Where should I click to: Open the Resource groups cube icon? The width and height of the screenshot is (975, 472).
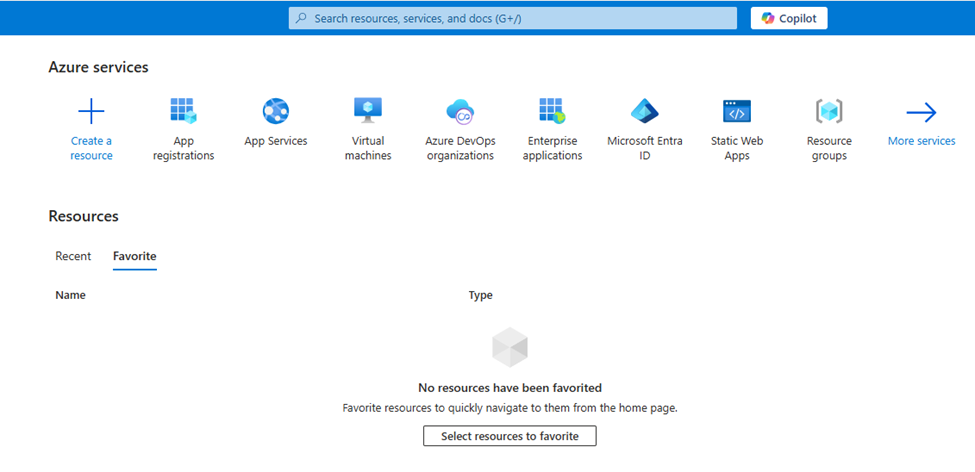[x=829, y=111]
